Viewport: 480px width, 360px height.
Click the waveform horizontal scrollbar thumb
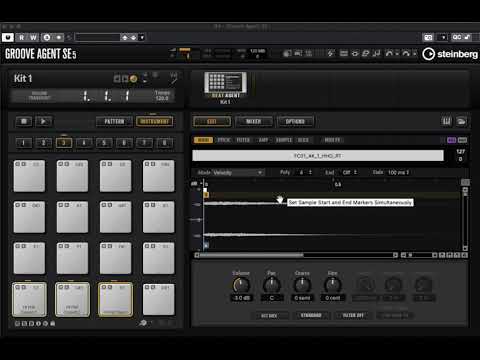click(252, 255)
